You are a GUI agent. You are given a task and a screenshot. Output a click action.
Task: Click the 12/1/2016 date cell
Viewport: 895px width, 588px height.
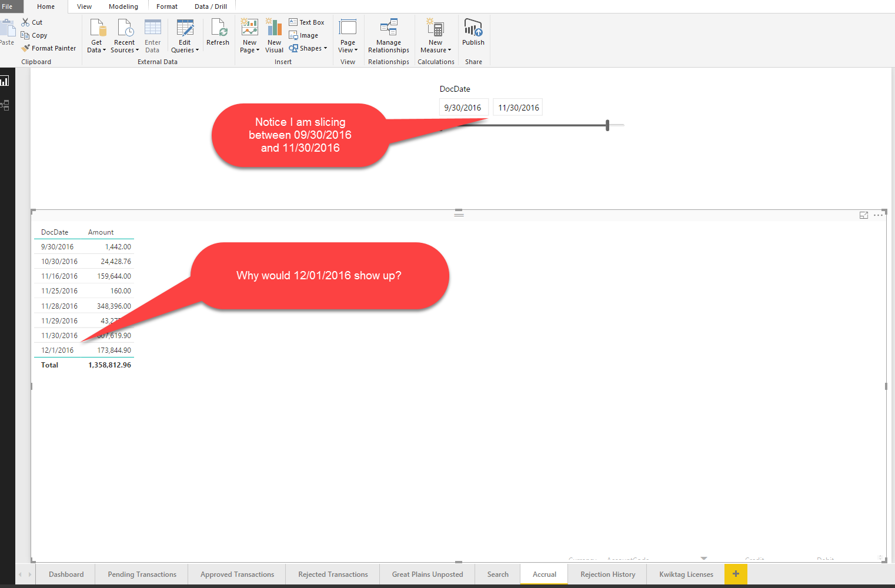point(58,350)
